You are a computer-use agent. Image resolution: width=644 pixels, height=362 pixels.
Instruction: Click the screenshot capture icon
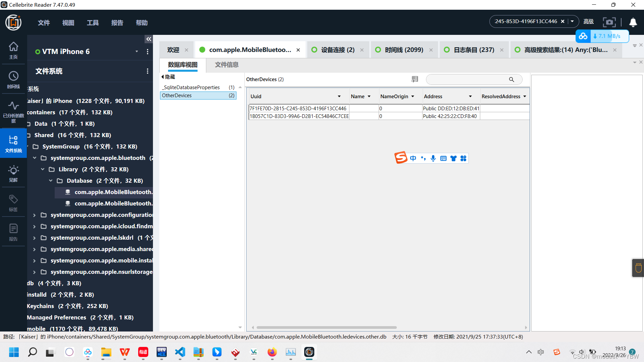point(609,22)
